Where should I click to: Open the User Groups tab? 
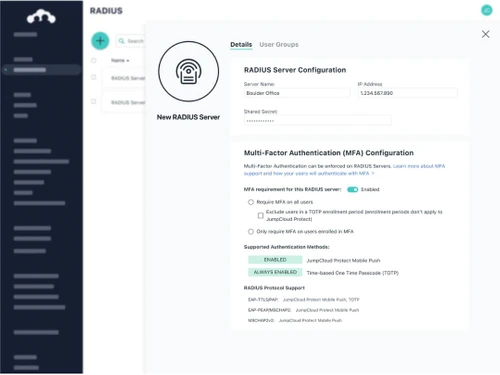(279, 45)
